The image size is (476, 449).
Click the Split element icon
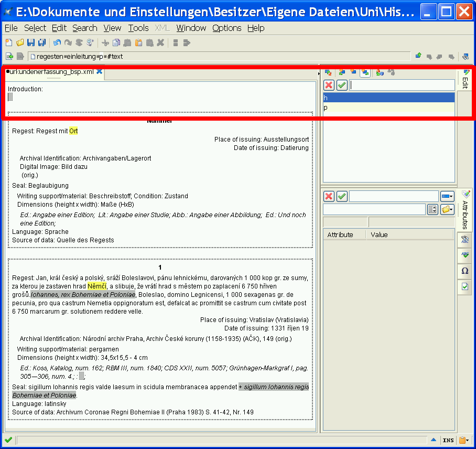176,43
